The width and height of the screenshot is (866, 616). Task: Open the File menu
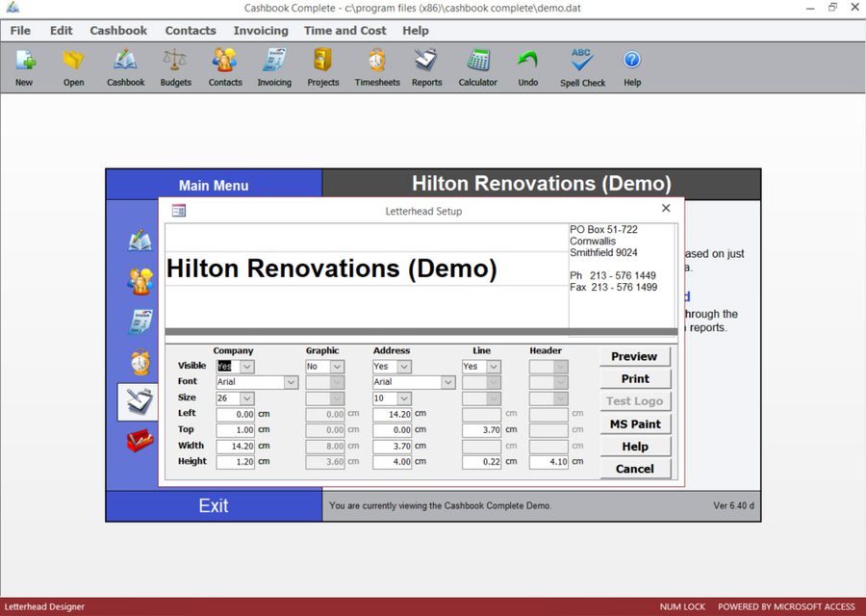coord(20,31)
